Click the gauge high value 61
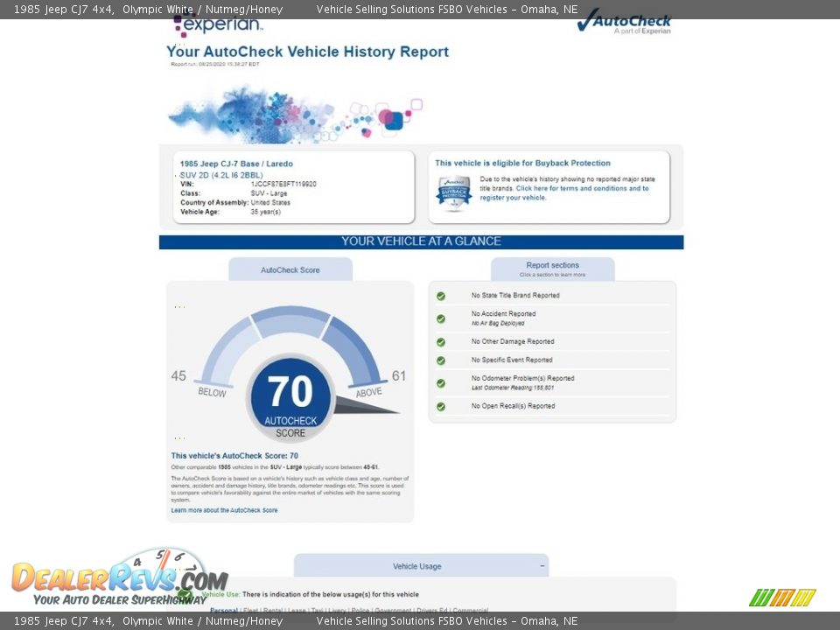Viewport: 840px width, 630px height. [399, 375]
